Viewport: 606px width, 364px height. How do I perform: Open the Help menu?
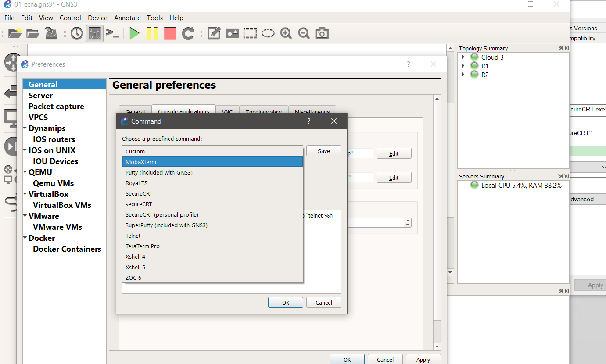(x=176, y=18)
